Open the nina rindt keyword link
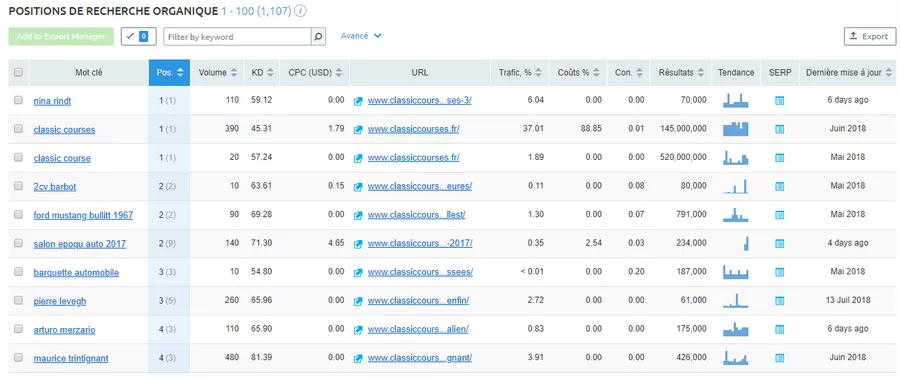 click(x=52, y=101)
